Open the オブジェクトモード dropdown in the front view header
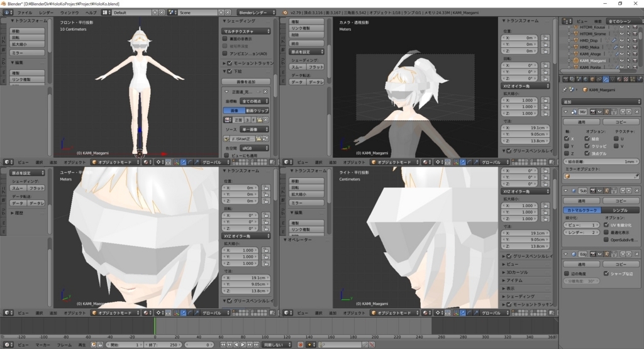Viewport: 644px width, 349px height. point(116,162)
